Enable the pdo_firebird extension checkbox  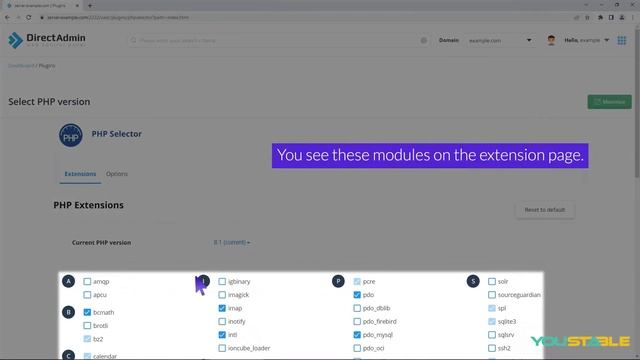(357, 322)
